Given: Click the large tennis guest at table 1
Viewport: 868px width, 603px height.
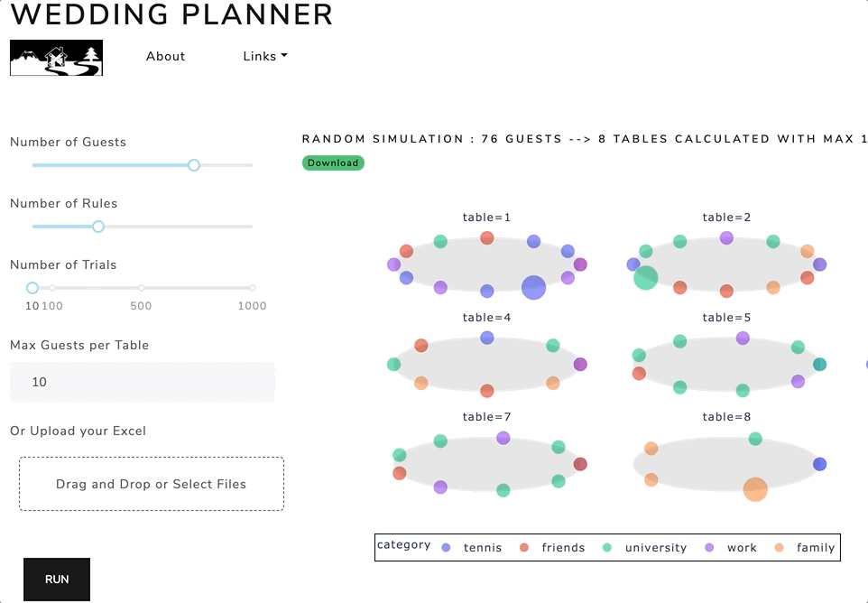Looking at the screenshot, I should click(x=533, y=287).
